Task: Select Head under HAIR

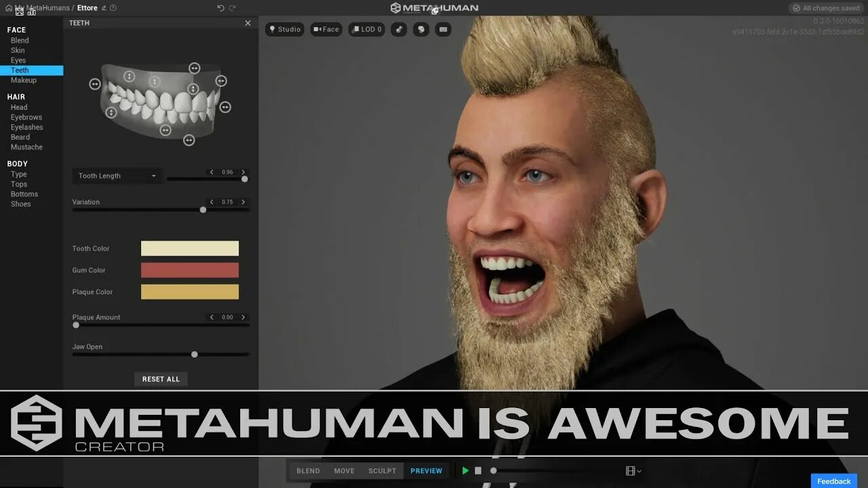Action: click(x=19, y=107)
